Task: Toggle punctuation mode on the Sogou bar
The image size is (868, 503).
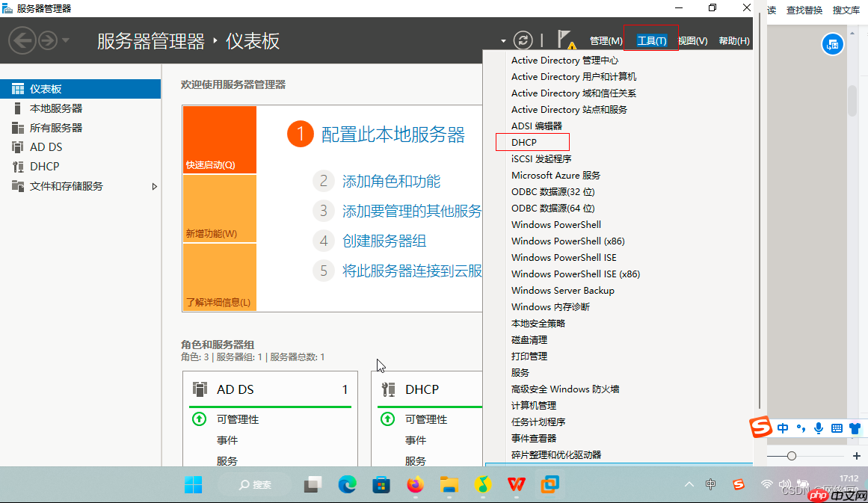Action: click(801, 428)
